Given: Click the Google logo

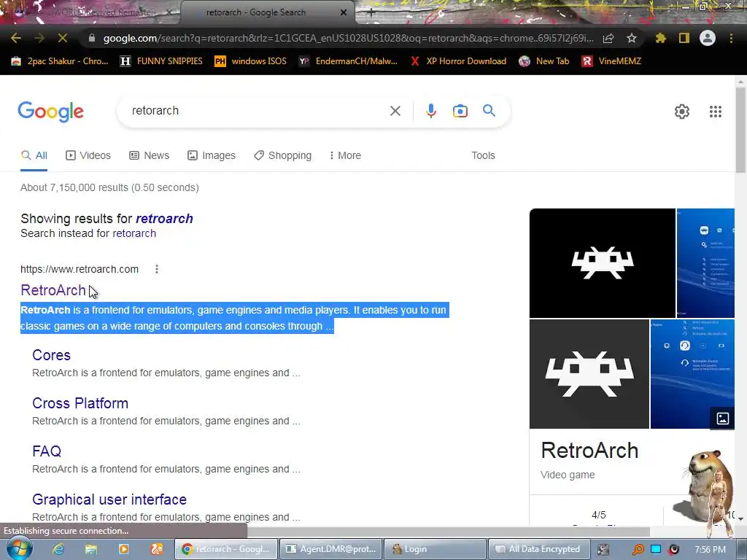Looking at the screenshot, I should pos(50,112).
